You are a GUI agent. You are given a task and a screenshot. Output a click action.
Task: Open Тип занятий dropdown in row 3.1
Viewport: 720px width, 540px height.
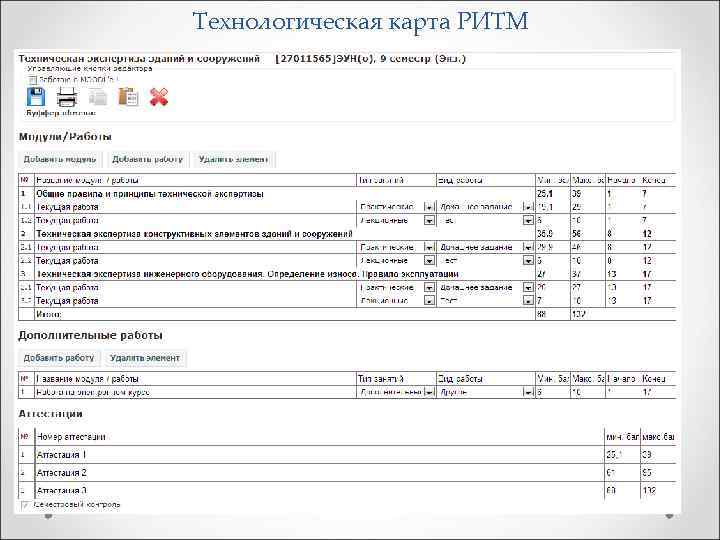(x=429, y=287)
